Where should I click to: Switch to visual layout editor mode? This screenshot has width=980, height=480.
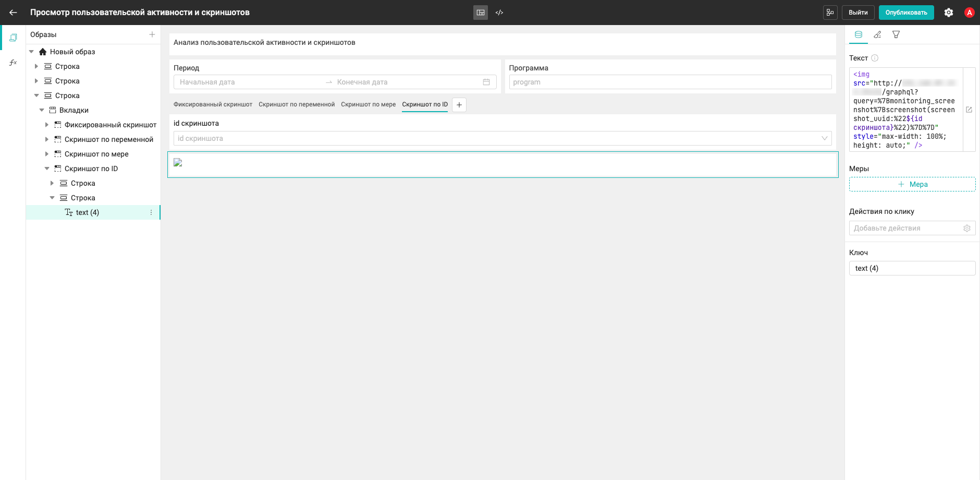tap(481, 13)
